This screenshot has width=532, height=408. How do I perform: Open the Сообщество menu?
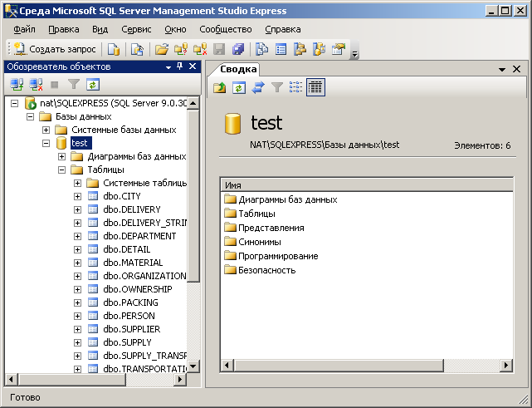click(x=226, y=30)
